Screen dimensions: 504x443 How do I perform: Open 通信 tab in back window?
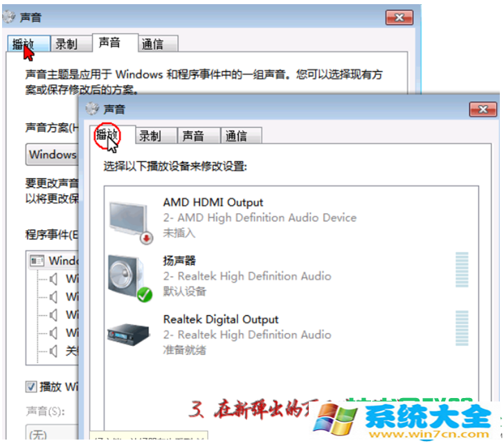coord(158,44)
